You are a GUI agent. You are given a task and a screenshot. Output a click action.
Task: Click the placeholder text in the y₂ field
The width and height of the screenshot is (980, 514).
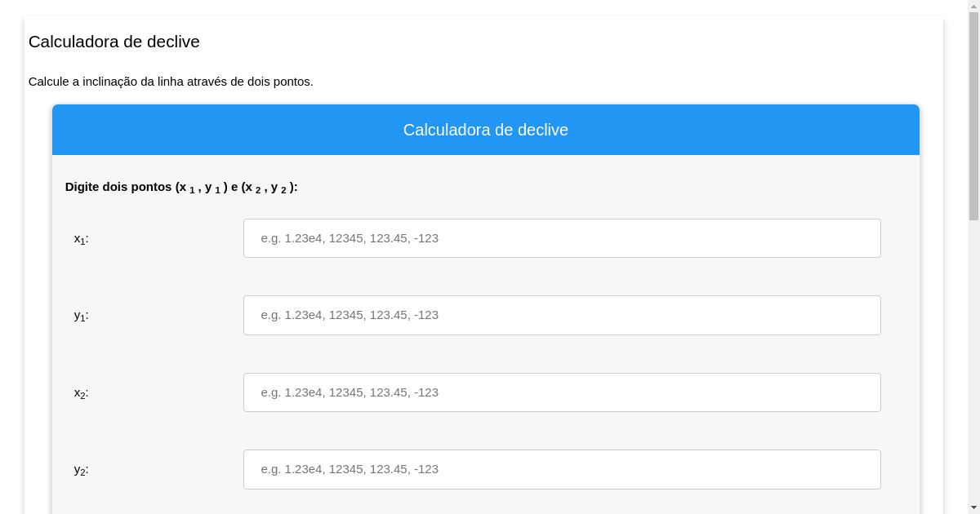coord(350,469)
